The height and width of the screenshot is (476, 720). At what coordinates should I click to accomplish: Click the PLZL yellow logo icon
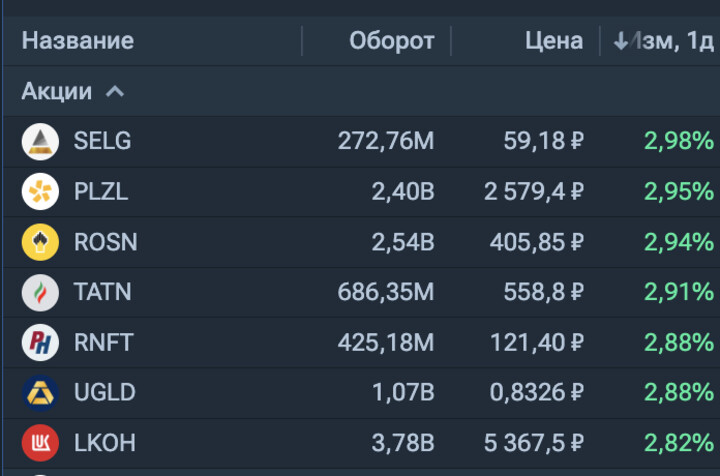(40, 191)
